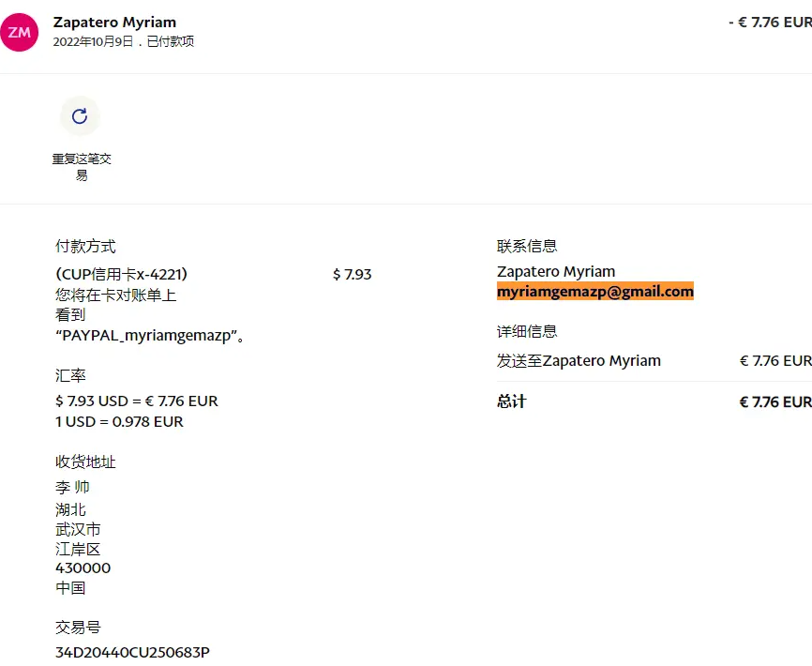
Task: Click the 总计 total label
Action: coord(512,401)
